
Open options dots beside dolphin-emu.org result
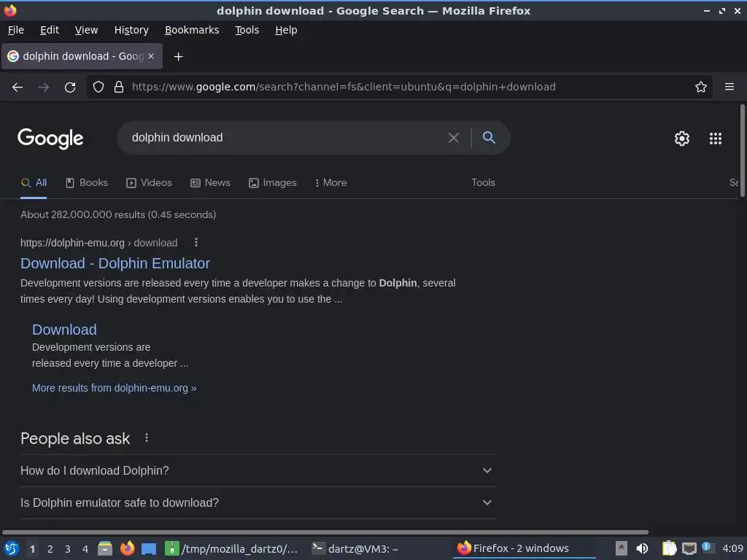tap(196, 242)
